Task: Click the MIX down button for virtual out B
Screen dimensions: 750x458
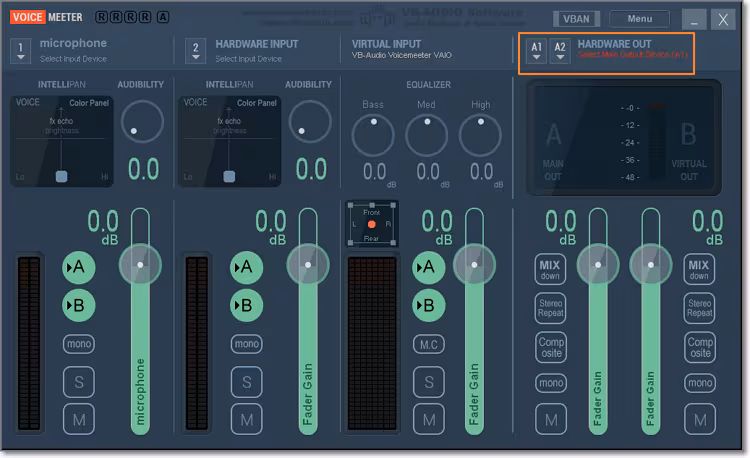Action: click(699, 269)
